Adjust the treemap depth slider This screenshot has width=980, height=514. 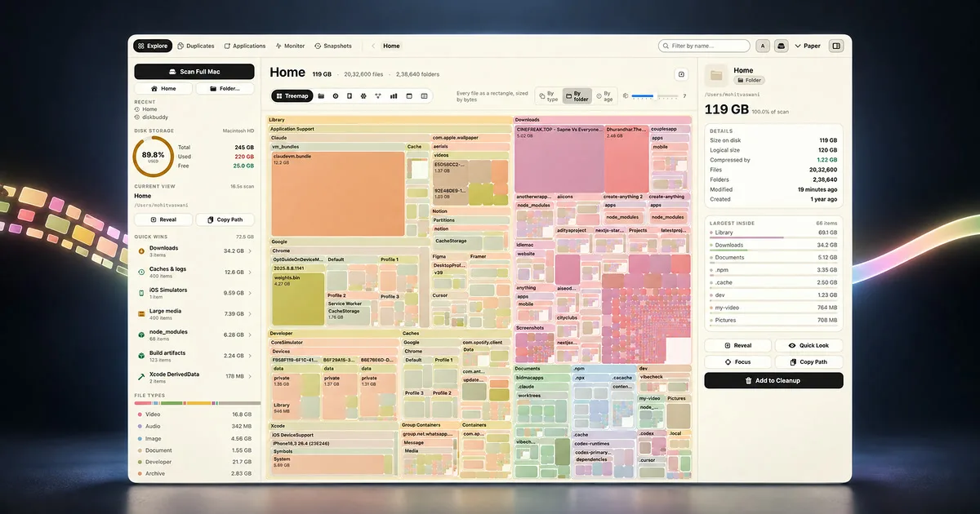point(655,96)
